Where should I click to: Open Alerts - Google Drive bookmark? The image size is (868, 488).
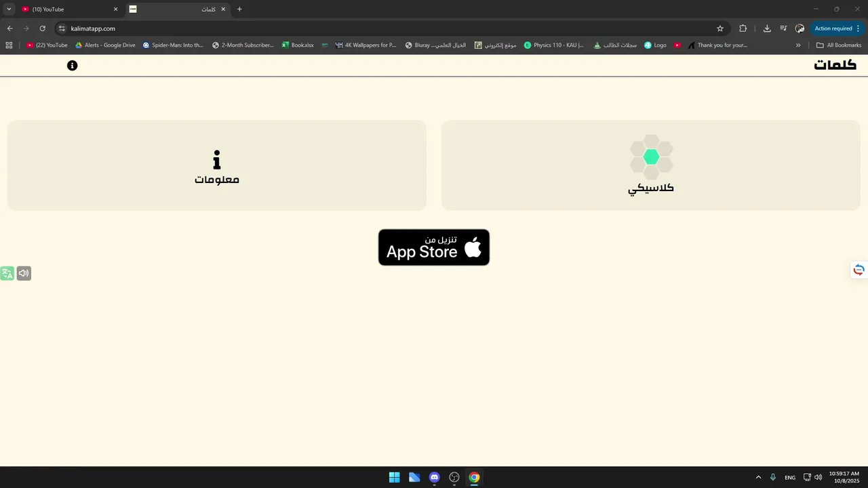click(105, 45)
